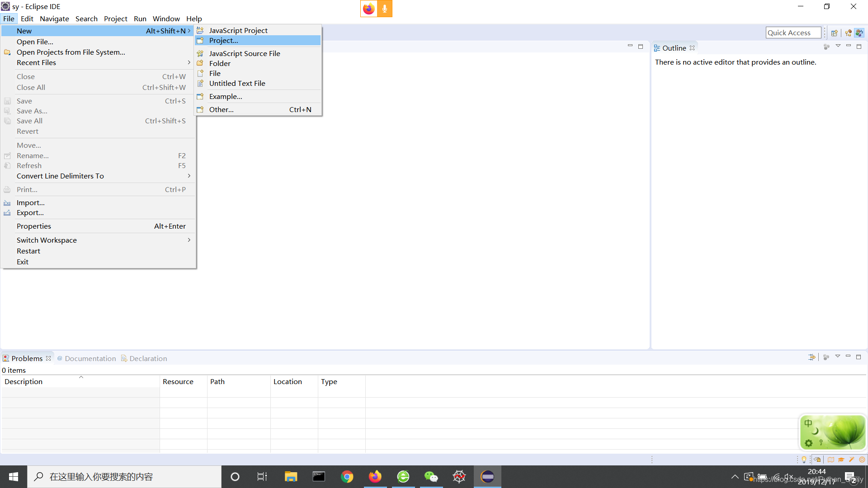
Task: Open the Problems panel view menu triangle
Action: (x=838, y=357)
